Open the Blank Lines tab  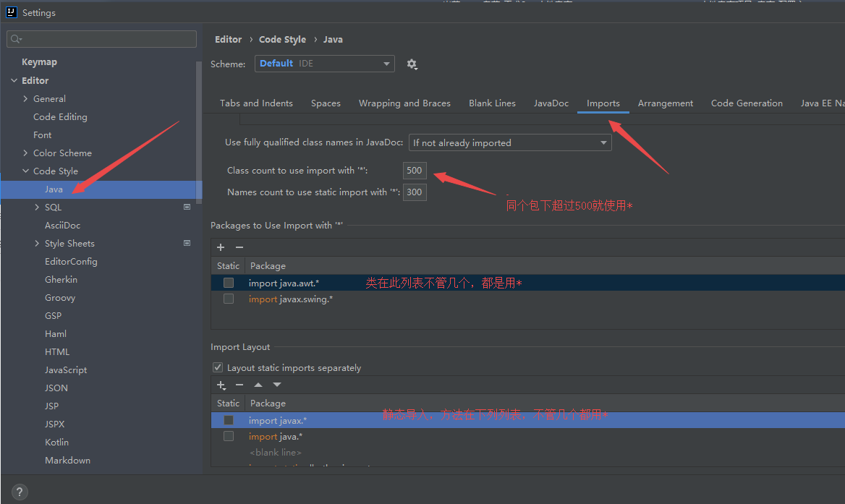click(x=492, y=103)
